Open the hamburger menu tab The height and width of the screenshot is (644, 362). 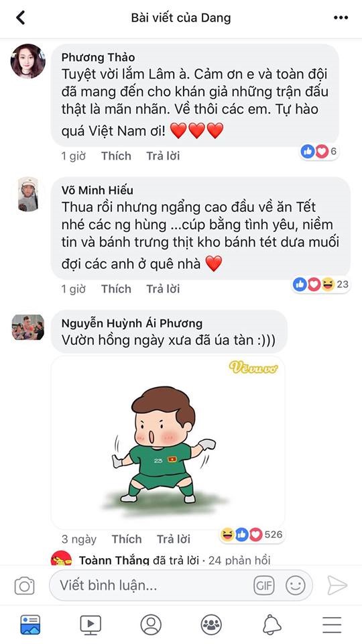point(332,625)
